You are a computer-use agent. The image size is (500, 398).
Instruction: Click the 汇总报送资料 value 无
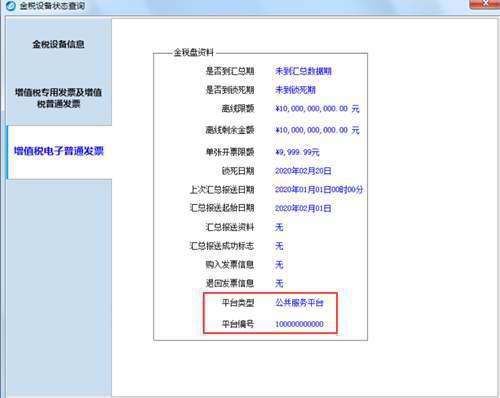(x=279, y=227)
